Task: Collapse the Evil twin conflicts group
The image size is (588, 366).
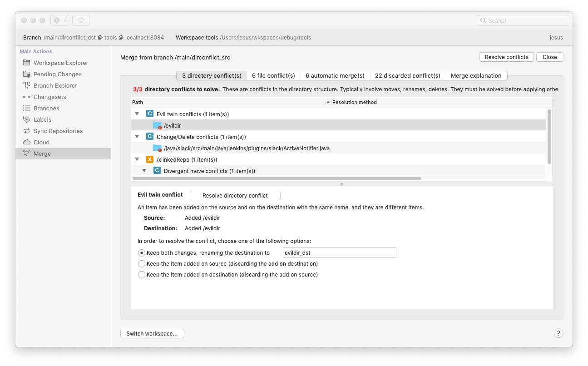Action: pyautogui.click(x=137, y=114)
